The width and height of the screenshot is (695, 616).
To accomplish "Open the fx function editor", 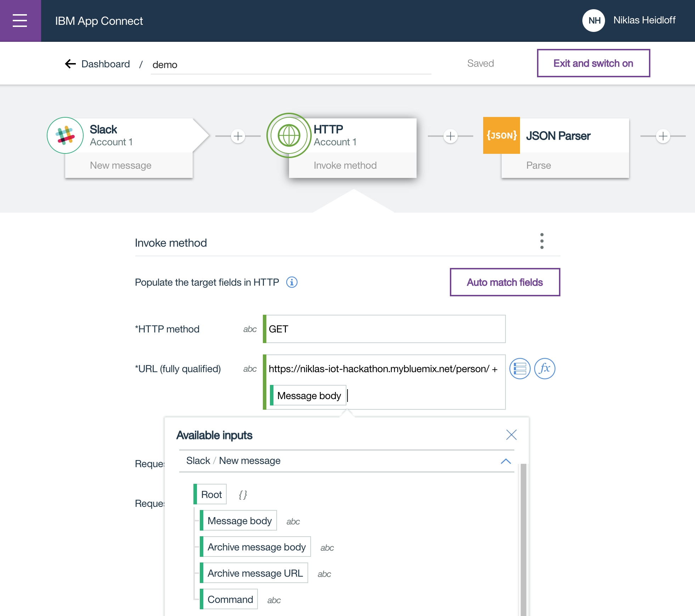I will (544, 369).
